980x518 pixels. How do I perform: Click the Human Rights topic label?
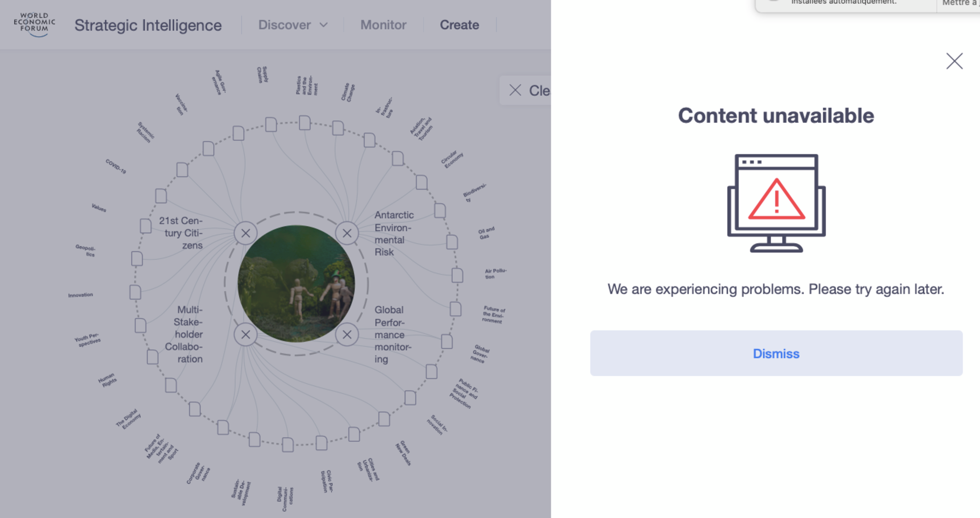tap(107, 380)
